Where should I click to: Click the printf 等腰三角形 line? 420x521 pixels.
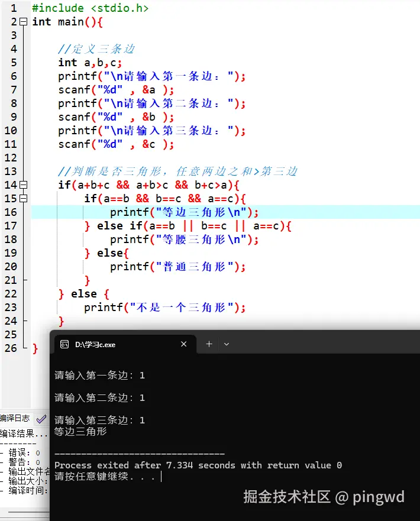pyautogui.click(x=185, y=240)
